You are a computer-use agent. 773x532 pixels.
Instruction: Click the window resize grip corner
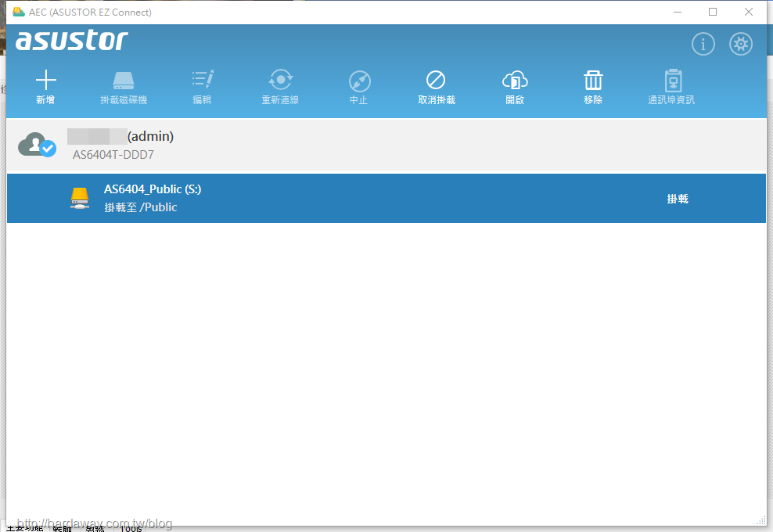(x=761, y=521)
